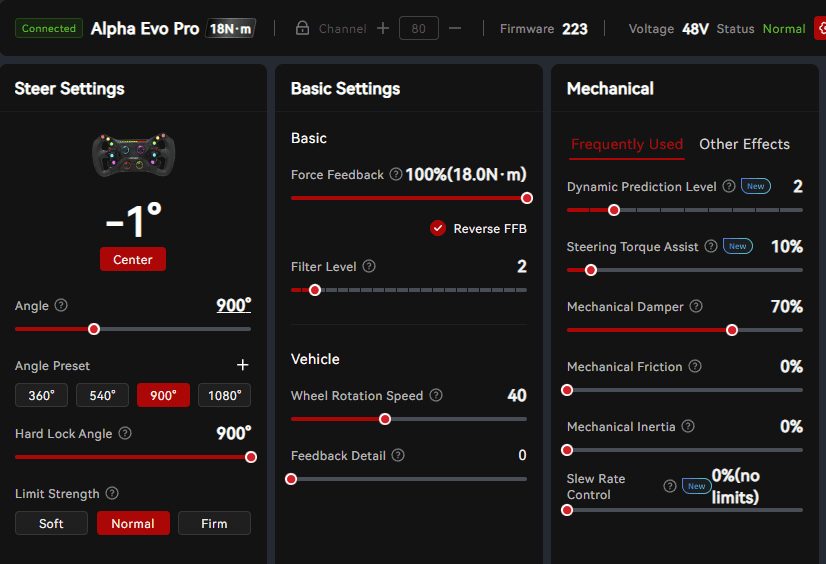
Task: Click the channel lock icon
Action: 302,29
